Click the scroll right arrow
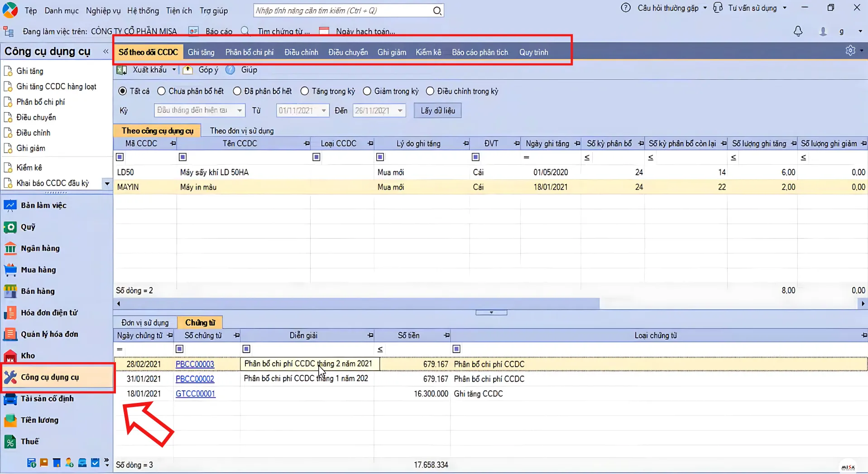The image size is (868, 474). click(x=863, y=304)
